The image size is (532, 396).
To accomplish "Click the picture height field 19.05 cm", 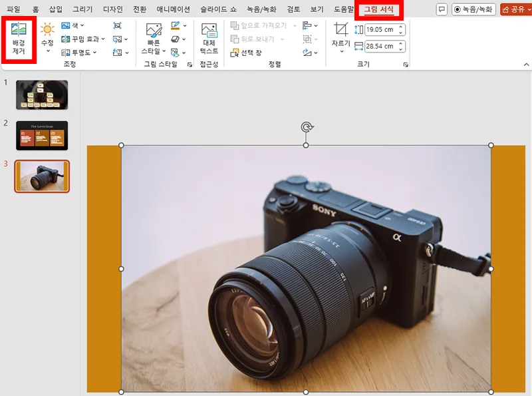I will 380,29.
